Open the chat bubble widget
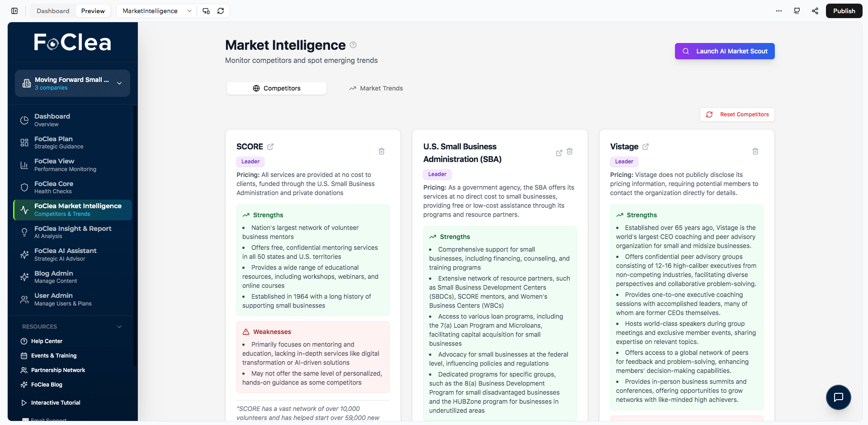Image resolution: width=868 pixels, height=425 pixels. (838, 397)
